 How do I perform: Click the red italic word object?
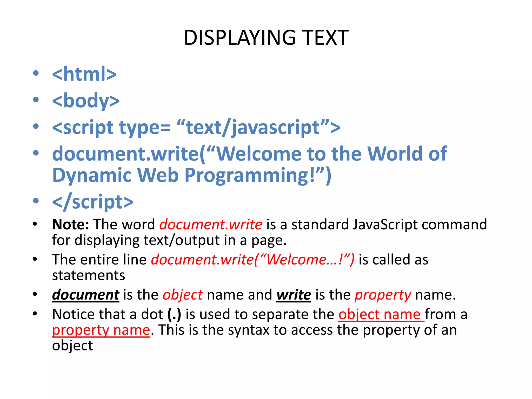(x=182, y=295)
